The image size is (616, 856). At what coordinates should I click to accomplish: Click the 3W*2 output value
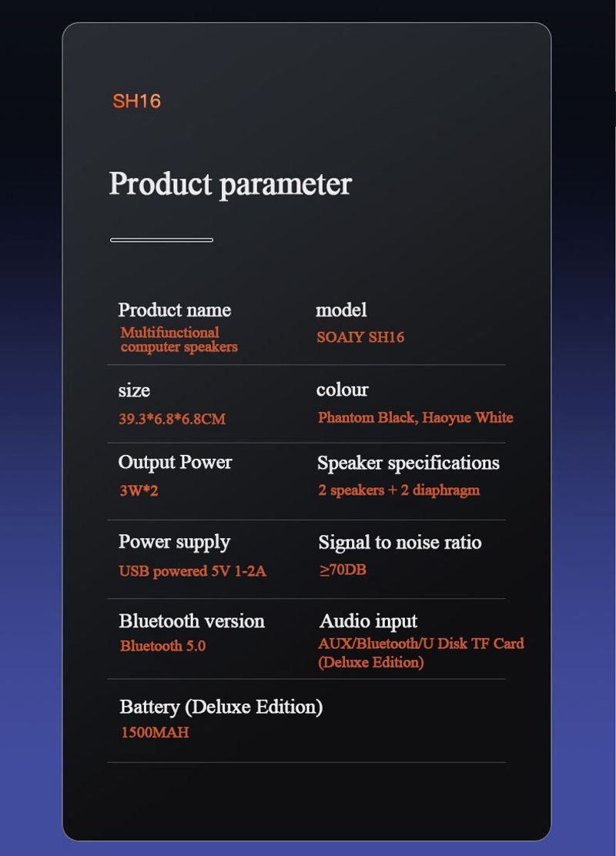(x=139, y=490)
